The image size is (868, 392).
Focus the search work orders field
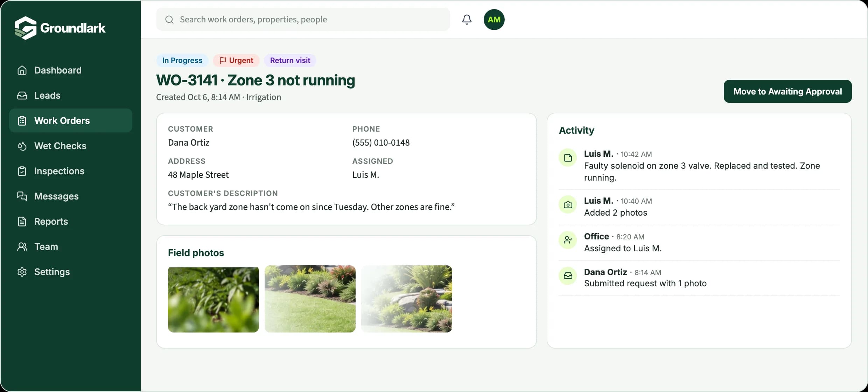click(x=303, y=20)
